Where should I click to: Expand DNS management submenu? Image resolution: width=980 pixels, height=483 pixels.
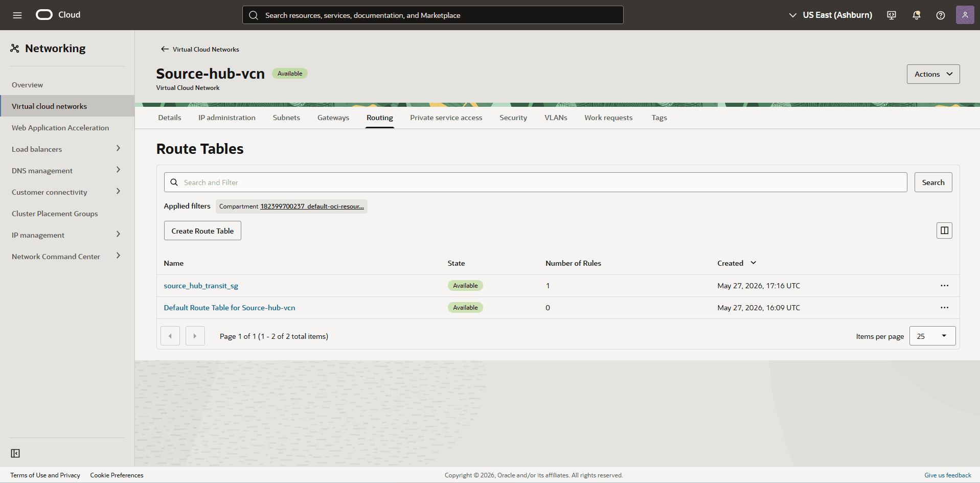(118, 170)
